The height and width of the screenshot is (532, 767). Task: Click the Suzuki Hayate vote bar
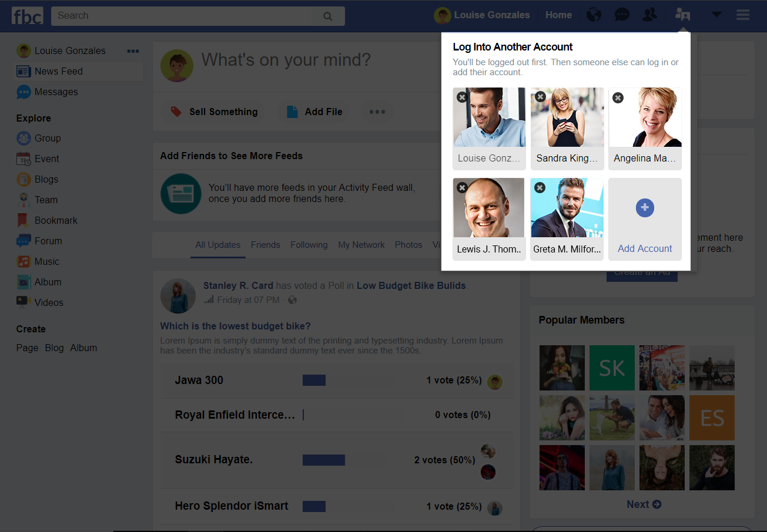(324, 460)
